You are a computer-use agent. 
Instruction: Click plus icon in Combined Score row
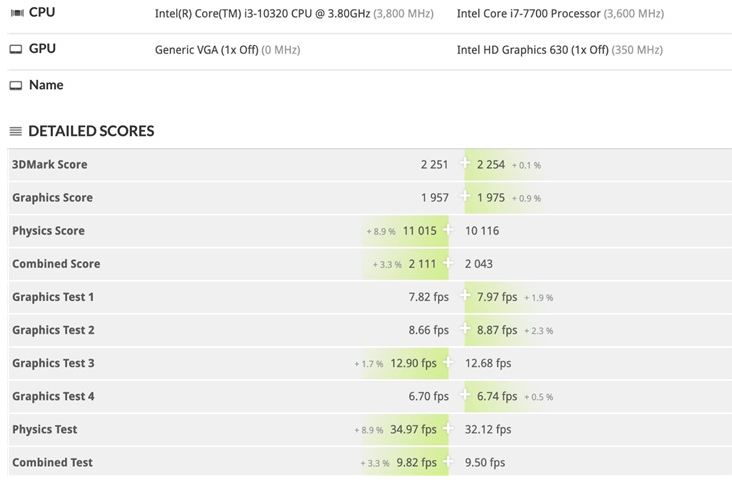click(448, 263)
